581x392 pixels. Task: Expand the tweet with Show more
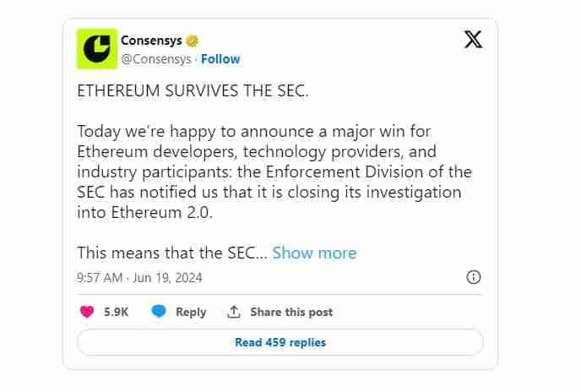314,253
